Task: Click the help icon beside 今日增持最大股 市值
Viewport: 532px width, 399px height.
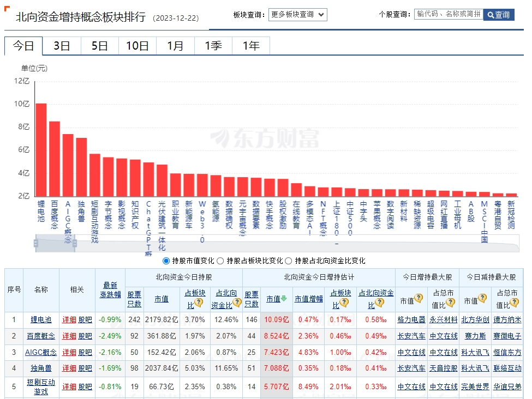Action: tap(419, 298)
